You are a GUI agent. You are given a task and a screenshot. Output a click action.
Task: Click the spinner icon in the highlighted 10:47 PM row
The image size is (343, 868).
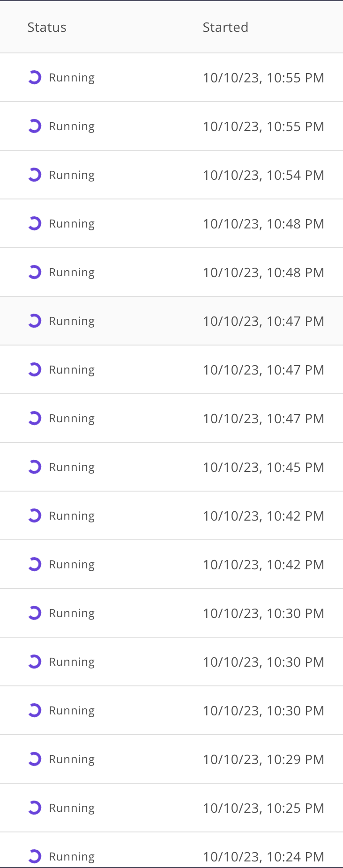35,321
